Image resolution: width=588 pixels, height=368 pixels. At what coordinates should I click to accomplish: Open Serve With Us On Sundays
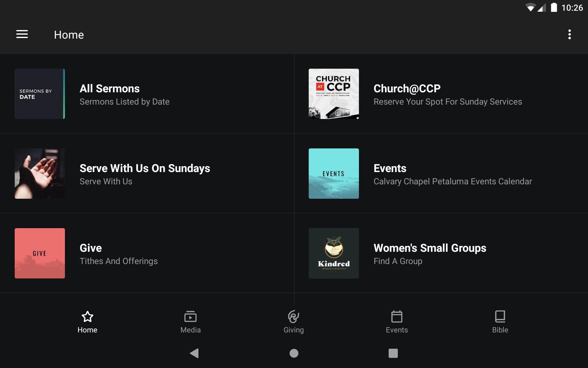(145, 168)
